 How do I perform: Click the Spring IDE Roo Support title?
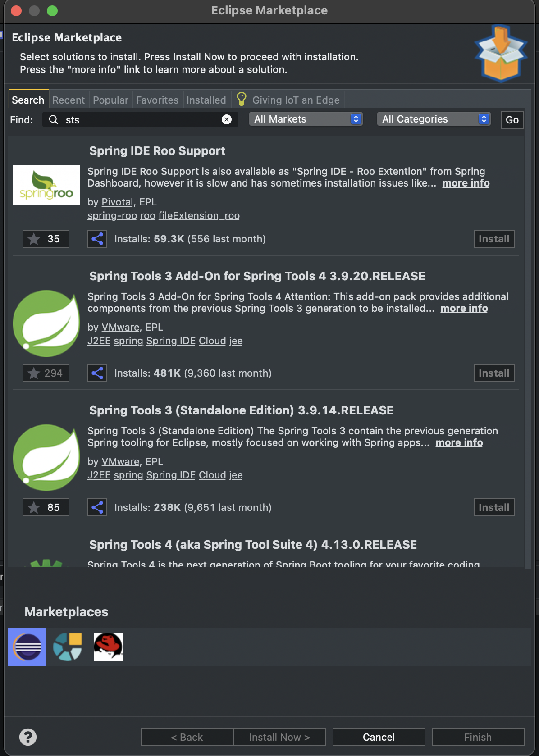click(x=157, y=150)
